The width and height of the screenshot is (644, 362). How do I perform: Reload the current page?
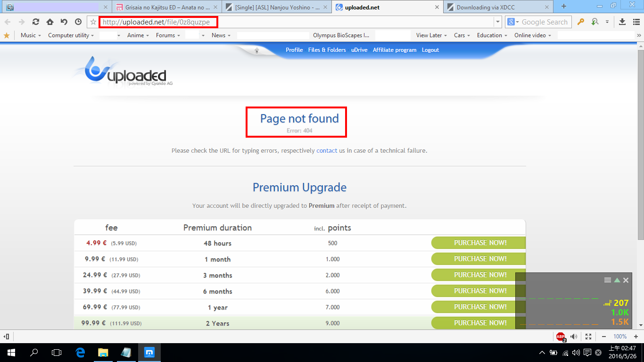pyautogui.click(x=36, y=22)
